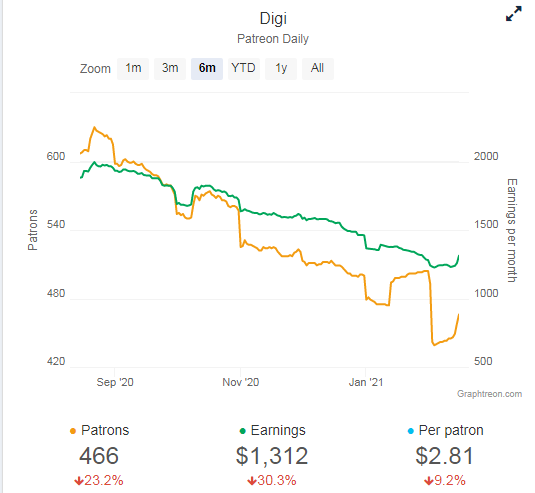The height and width of the screenshot is (493, 535).
Task: Click the 1000 earnings axis tick
Action: 486,293
